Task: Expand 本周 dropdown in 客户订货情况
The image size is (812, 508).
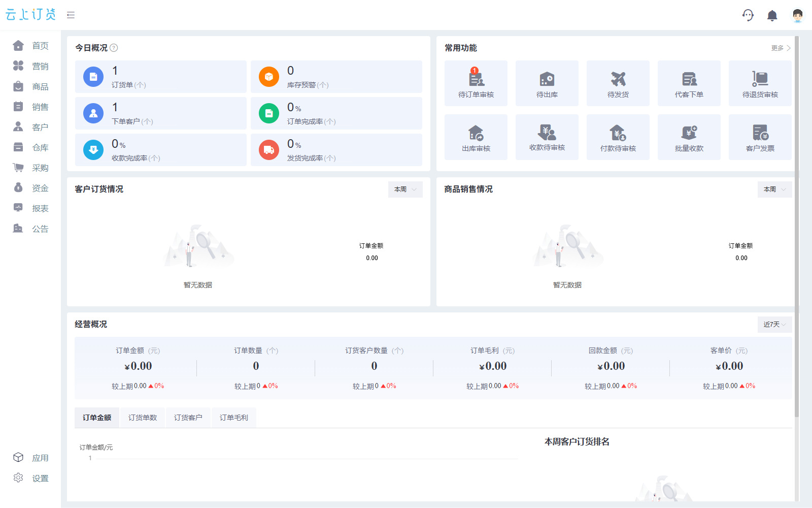Action: 405,189
